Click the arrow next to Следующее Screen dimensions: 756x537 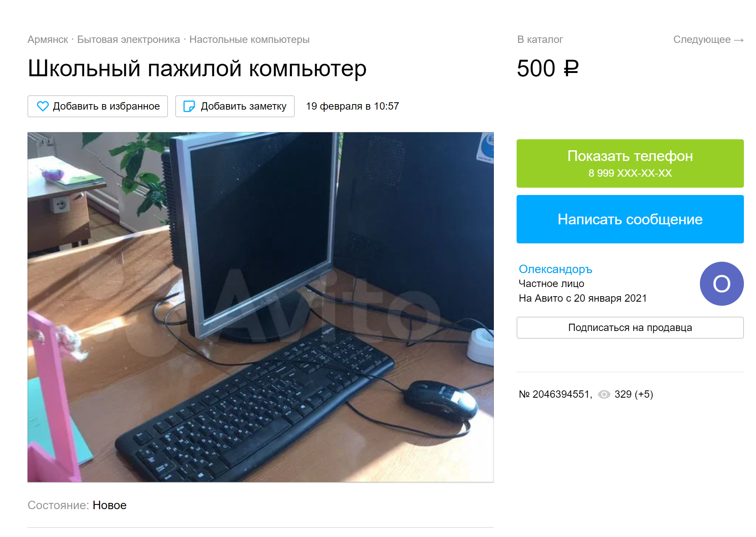(x=739, y=40)
